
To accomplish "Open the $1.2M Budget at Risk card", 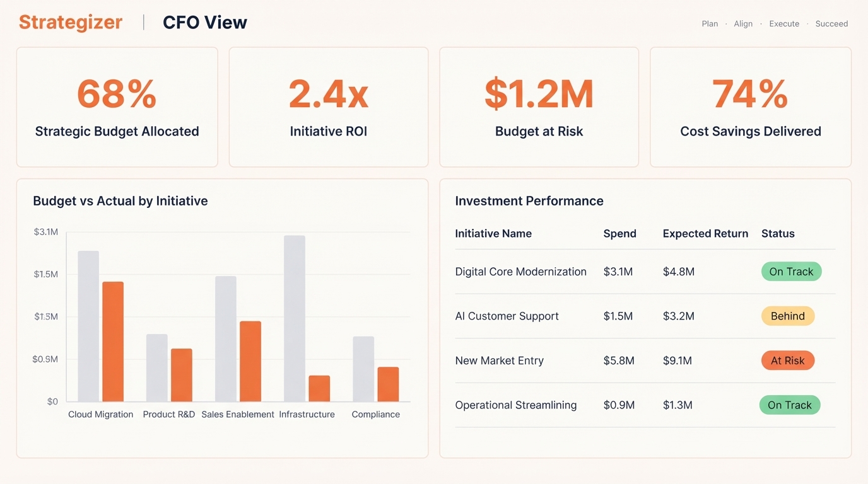I will pos(539,107).
